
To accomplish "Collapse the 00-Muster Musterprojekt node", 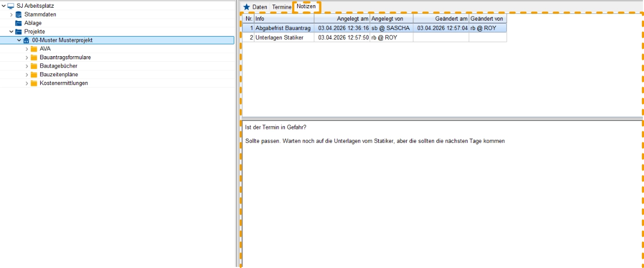I will pyautogui.click(x=19, y=40).
